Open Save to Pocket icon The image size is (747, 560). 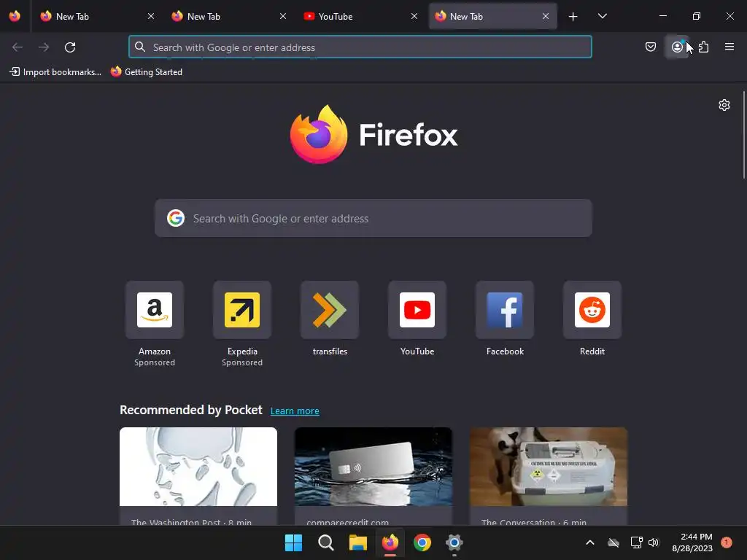[x=650, y=47]
